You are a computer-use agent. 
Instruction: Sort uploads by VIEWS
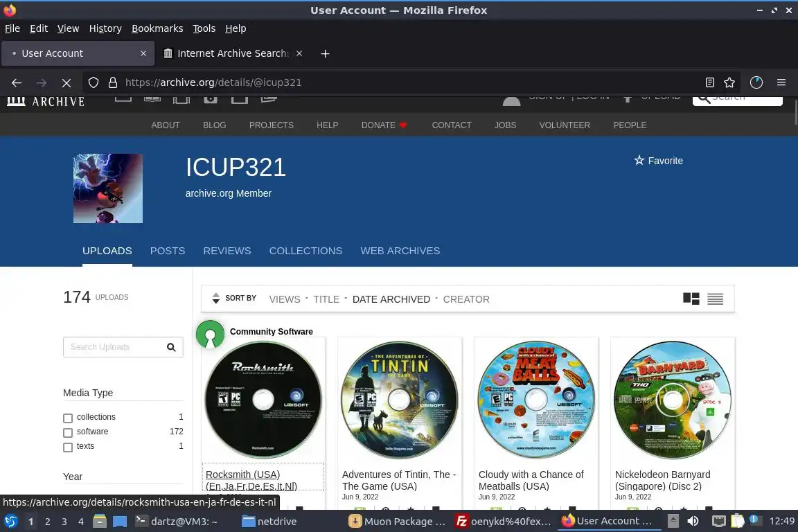tap(285, 299)
